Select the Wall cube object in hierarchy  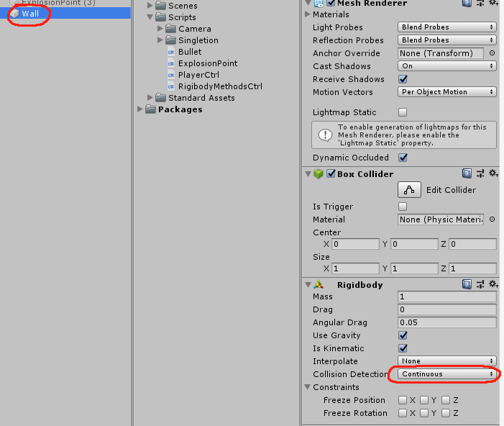point(65,14)
